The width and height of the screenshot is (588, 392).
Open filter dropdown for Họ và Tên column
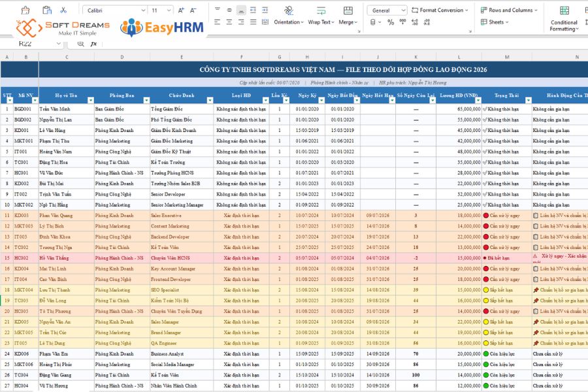[91, 100]
